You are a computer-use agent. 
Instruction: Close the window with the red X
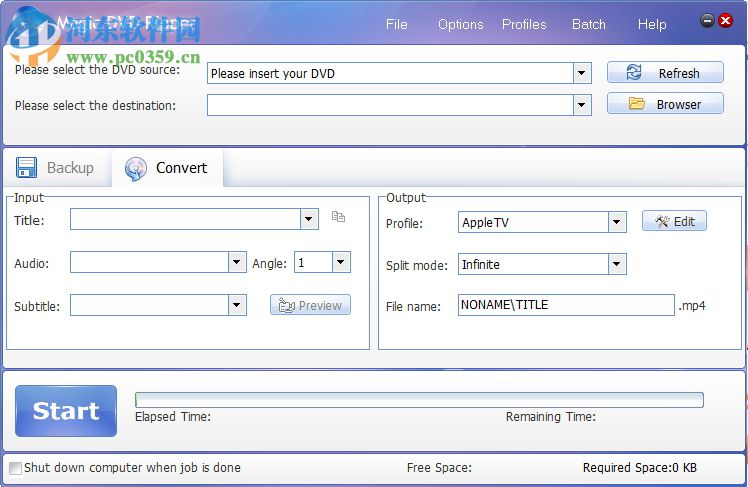coord(726,21)
